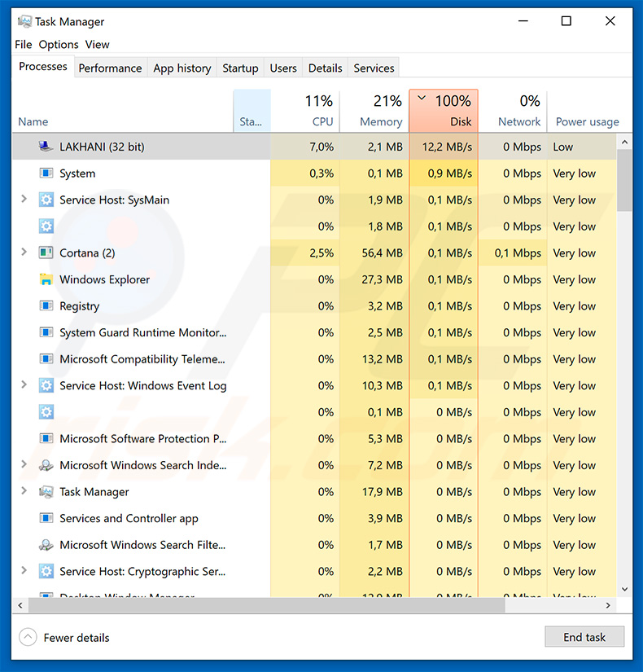Screen dimensions: 643x672
Task: Select the Windows Explorer process name
Action: point(104,280)
